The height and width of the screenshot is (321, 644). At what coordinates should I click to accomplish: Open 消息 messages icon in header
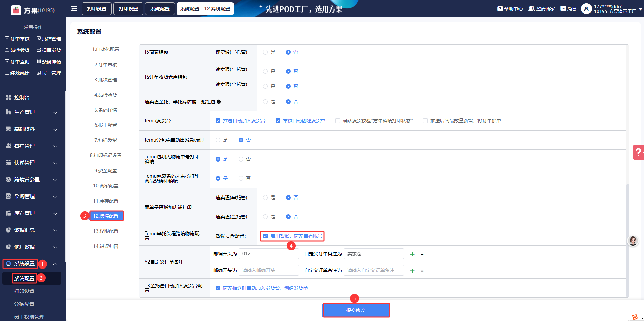563,9
